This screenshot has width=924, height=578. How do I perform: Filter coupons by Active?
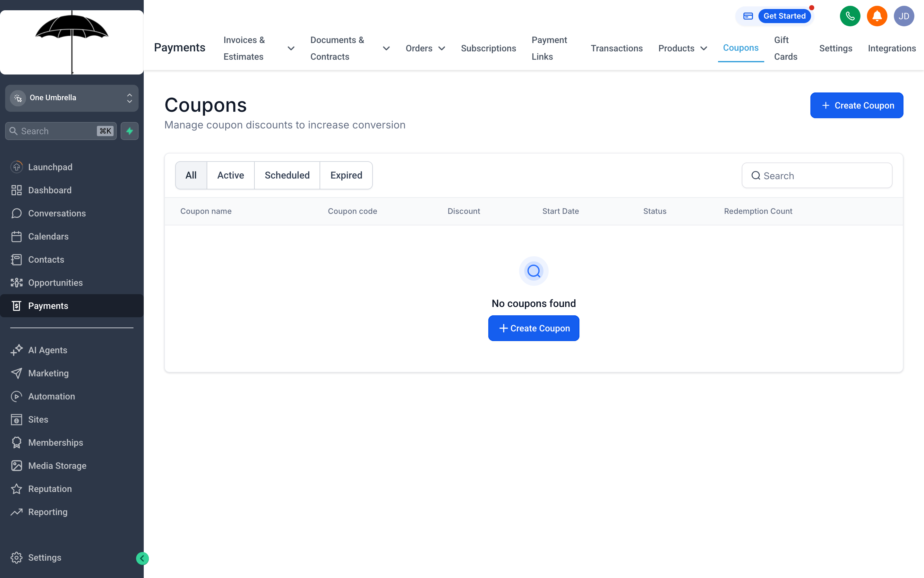point(231,175)
